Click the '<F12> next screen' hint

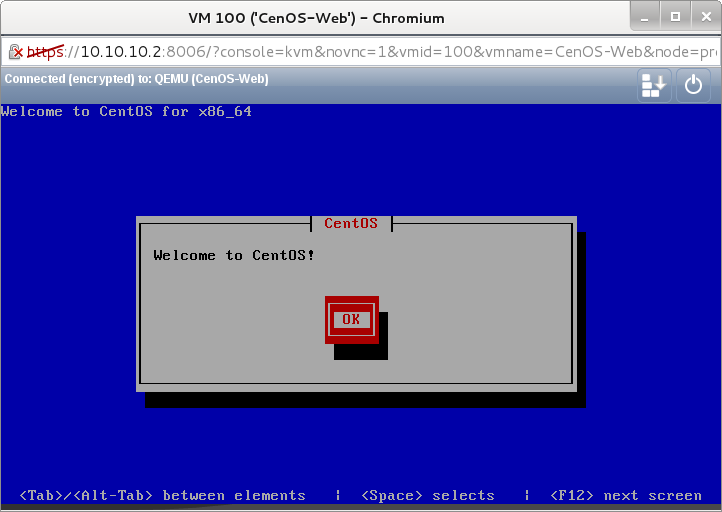click(626, 495)
